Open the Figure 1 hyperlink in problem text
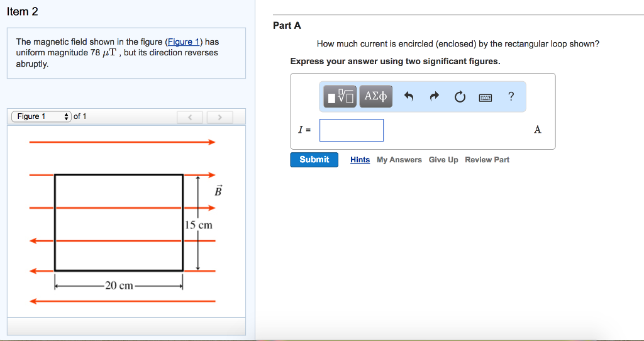 (184, 42)
